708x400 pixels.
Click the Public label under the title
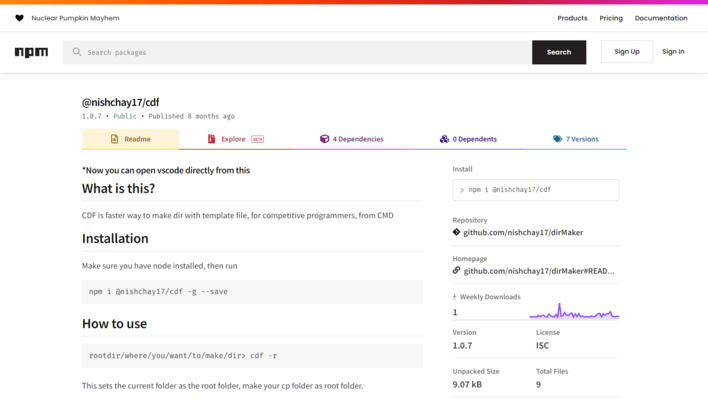click(x=125, y=116)
